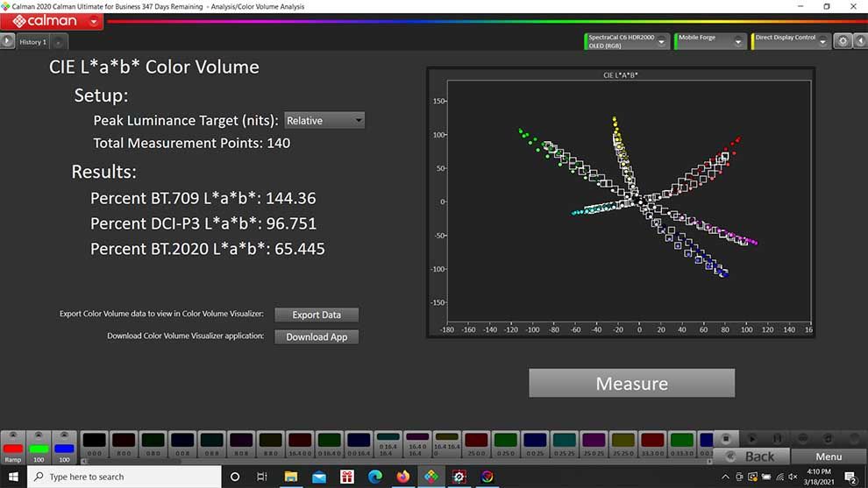Viewport: 868px width, 488px height.
Task: Click the Windows taskbar search box
Action: coord(124,477)
